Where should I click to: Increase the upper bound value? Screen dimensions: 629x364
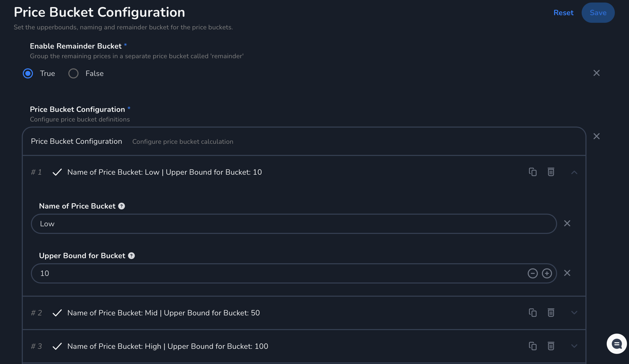tap(547, 273)
